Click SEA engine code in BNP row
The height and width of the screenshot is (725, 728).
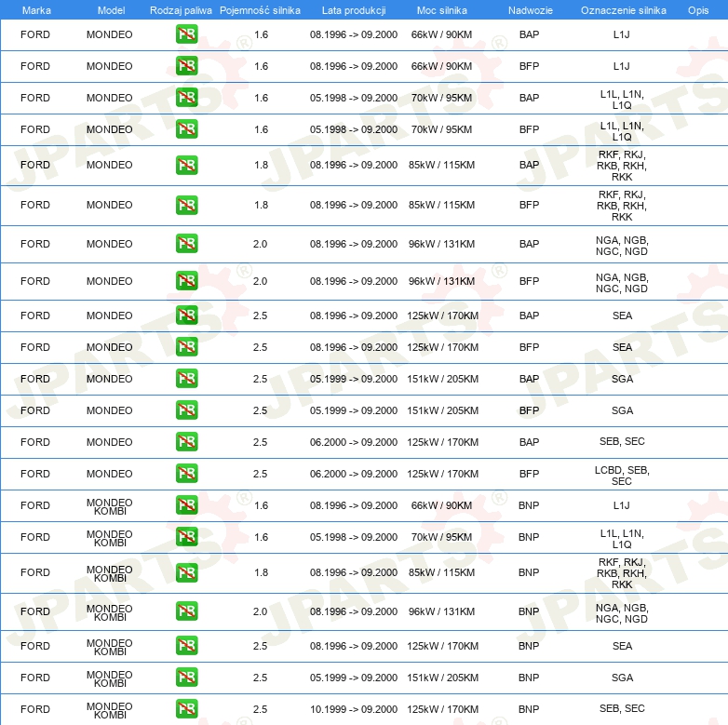[x=622, y=646]
